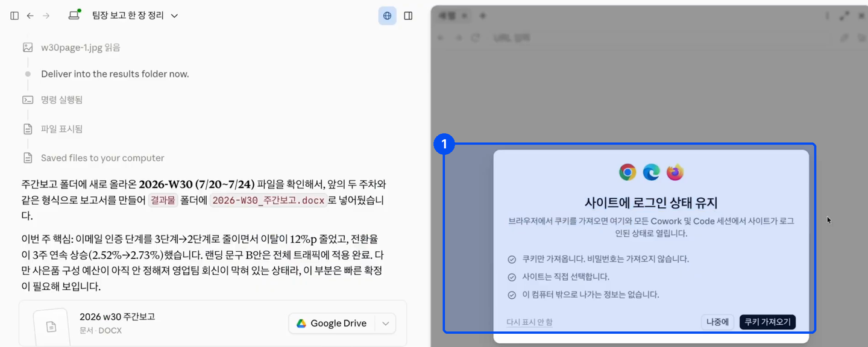
Task: Open file with Google Drive button
Action: pos(332,324)
